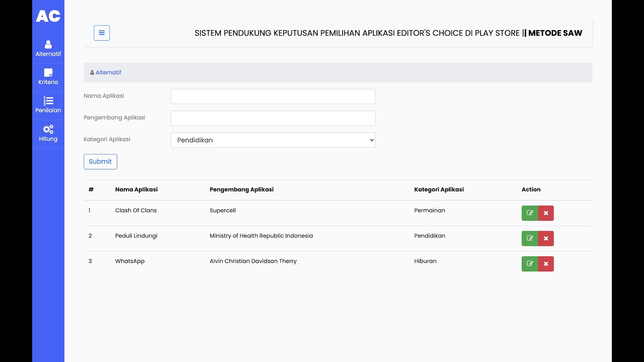The height and width of the screenshot is (362, 644).
Task: Click the 'METODE SAW' title text
Action: coord(555,33)
